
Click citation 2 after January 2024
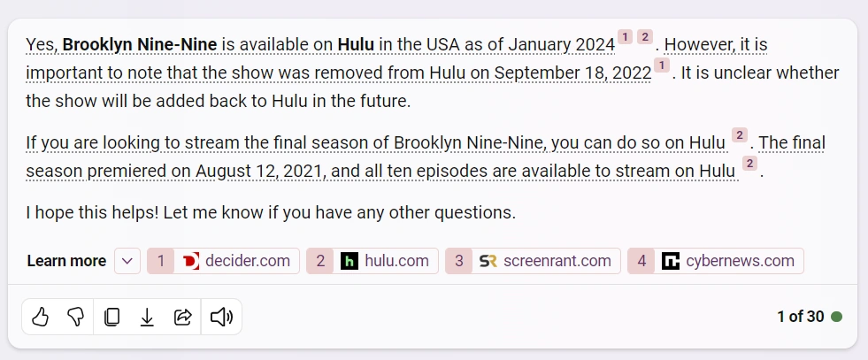(645, 37)
